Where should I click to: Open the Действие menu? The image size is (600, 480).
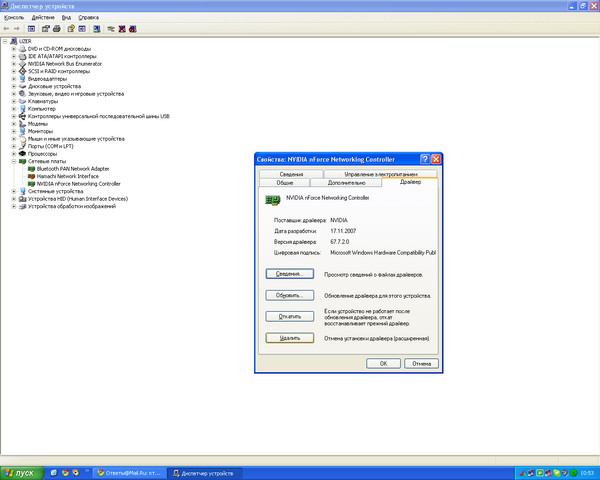tap(43, 18)
